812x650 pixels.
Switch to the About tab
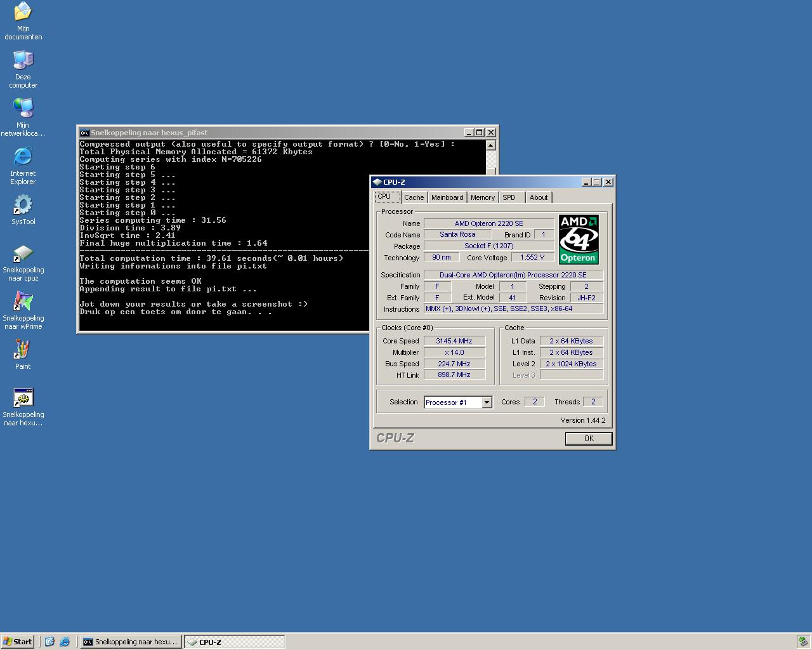(x=539, y=197)
